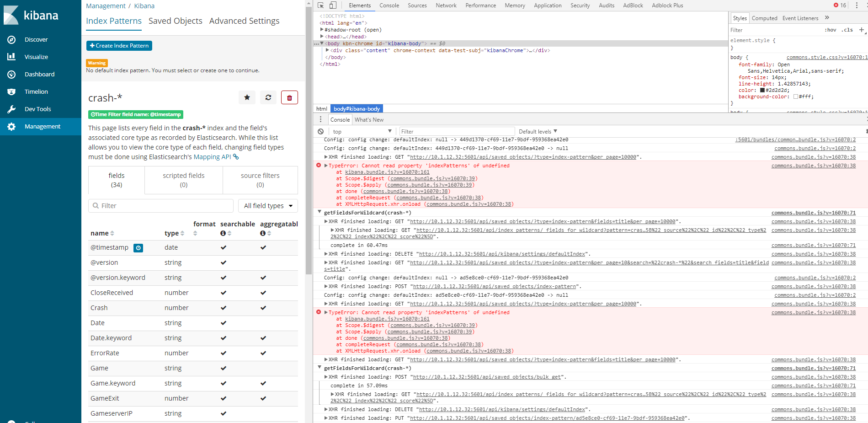The width and height of the screenshot is (868, 423).
Task: Click the fields Filter input box
Action: [161, 206]
